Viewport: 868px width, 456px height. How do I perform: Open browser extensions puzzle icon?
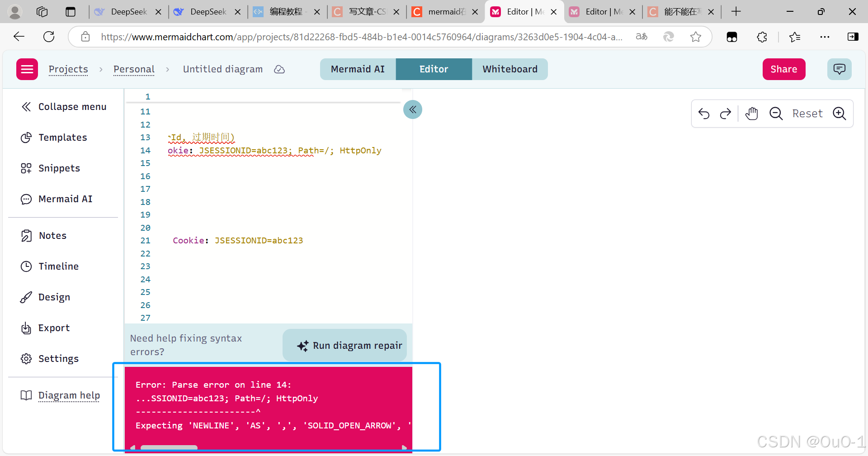click(762, 37)
